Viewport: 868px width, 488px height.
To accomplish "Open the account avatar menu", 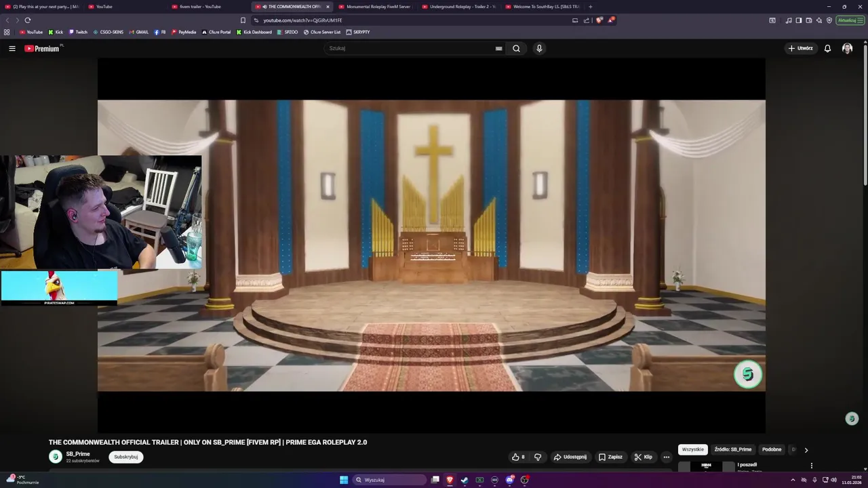I will [847, 48].
